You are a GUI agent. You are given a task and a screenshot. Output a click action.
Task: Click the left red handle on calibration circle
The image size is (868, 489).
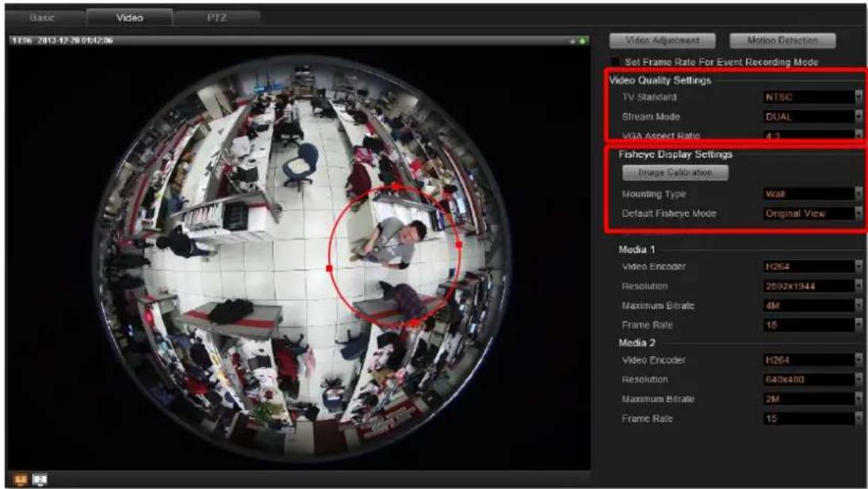[330, 269]
